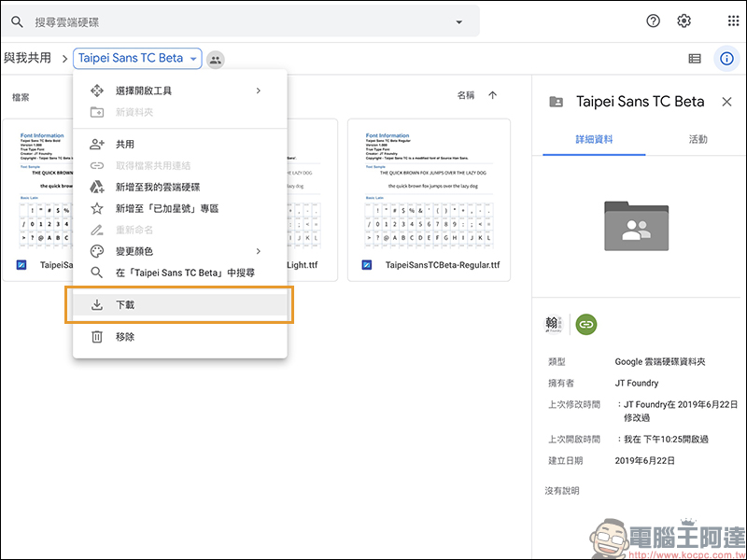Click the details panel folder icon

click(x=556, y=102)
